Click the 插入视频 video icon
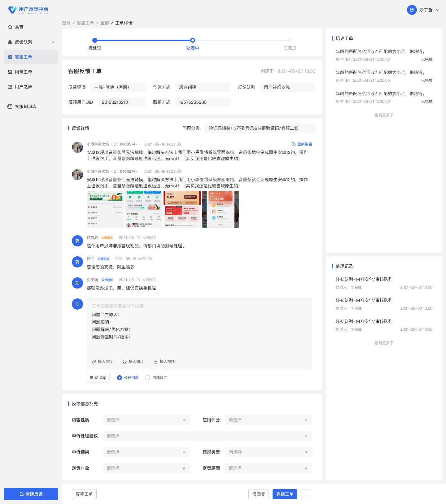 pyautogui.click(x=156, y=362)
